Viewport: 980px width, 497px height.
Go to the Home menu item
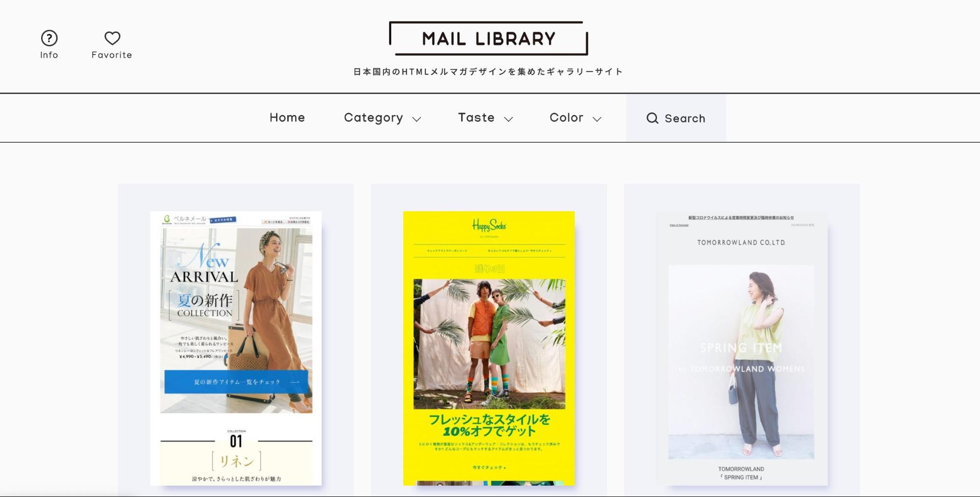pyautogui.click(x=287, y=118)
